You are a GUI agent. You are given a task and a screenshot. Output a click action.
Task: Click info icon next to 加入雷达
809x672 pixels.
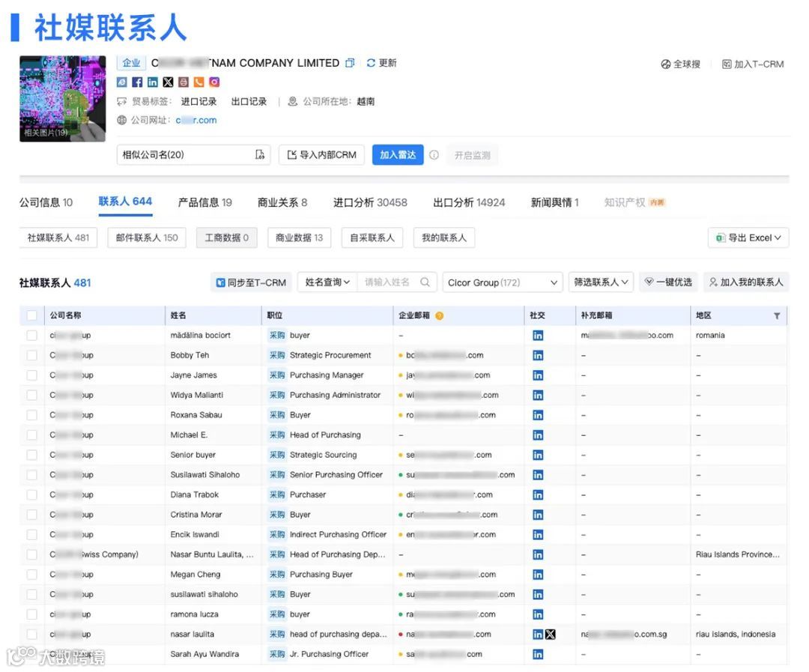pos(434,155)
